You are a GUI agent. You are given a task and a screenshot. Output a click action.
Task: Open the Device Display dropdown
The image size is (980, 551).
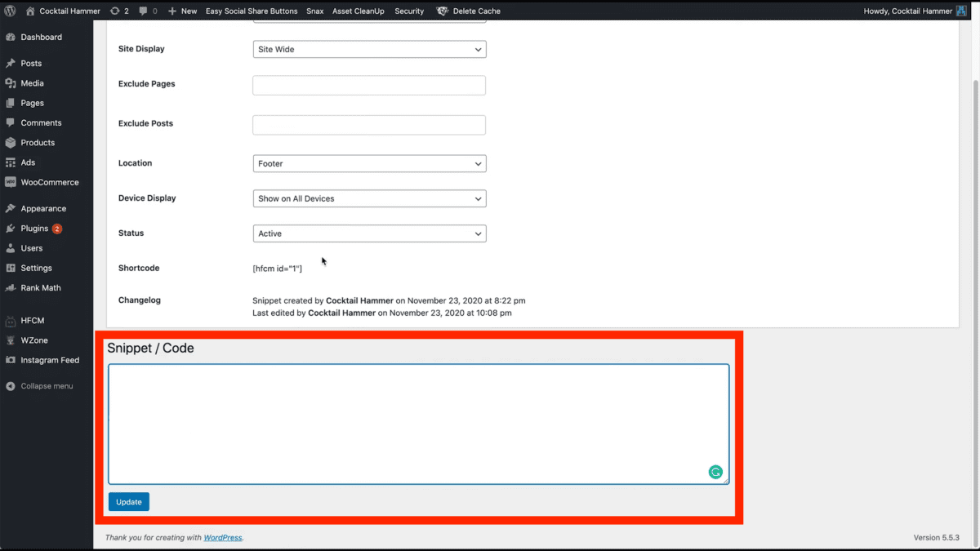pos(369,198)
